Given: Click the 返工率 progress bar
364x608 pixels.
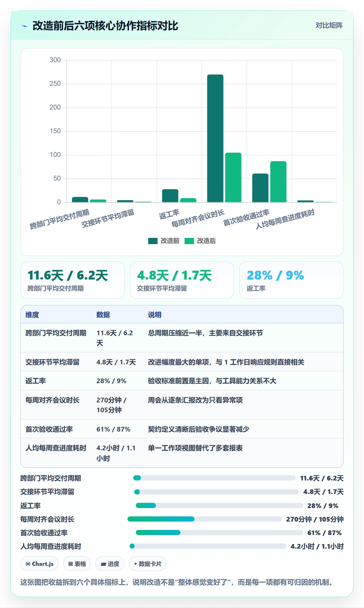Looking at the screenshot, I should pyautogui.click(x=219, y=505).
